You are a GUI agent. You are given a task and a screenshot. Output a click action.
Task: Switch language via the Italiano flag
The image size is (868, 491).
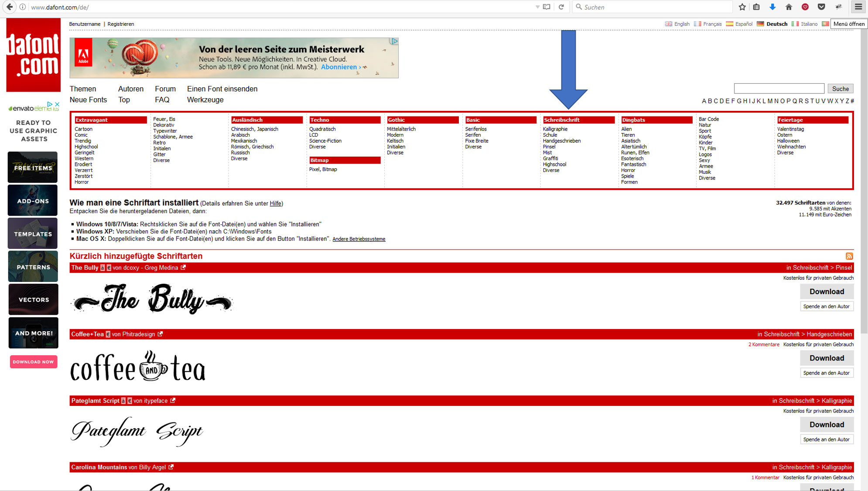[795, 24]
